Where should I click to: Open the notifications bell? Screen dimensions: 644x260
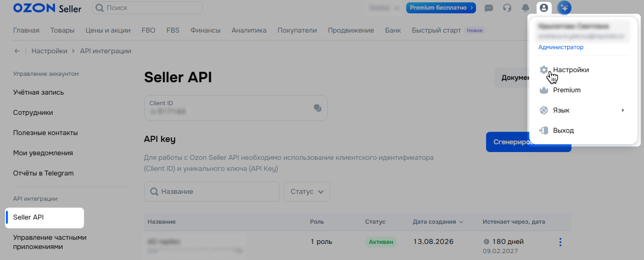click(x=526, y=8)
